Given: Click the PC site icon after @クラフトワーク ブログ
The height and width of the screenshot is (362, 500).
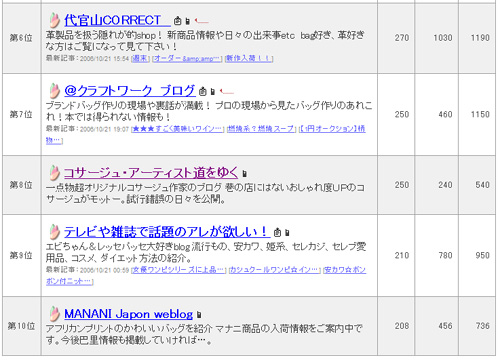Looking at the screenshot, I should tap(203, 91).
